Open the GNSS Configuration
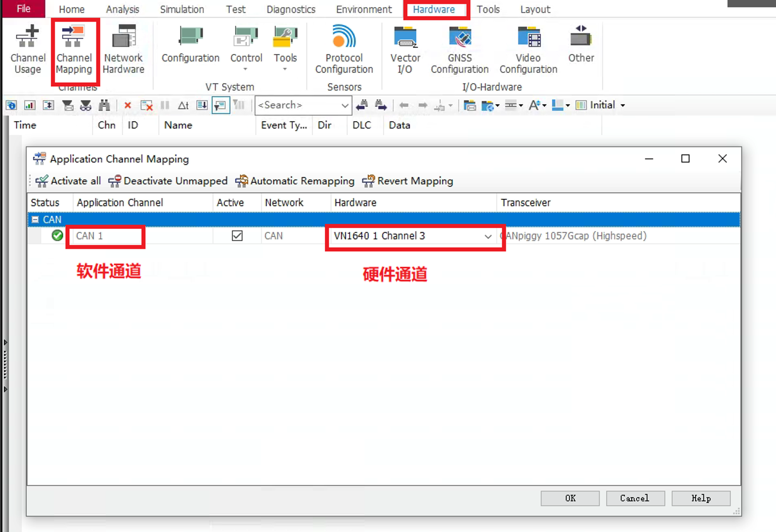776x532 pixels. 460,49
